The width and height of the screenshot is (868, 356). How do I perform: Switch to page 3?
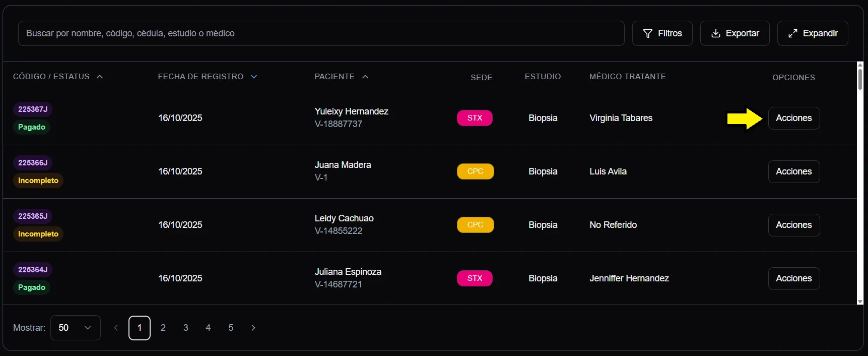click(x=185, y=328)
